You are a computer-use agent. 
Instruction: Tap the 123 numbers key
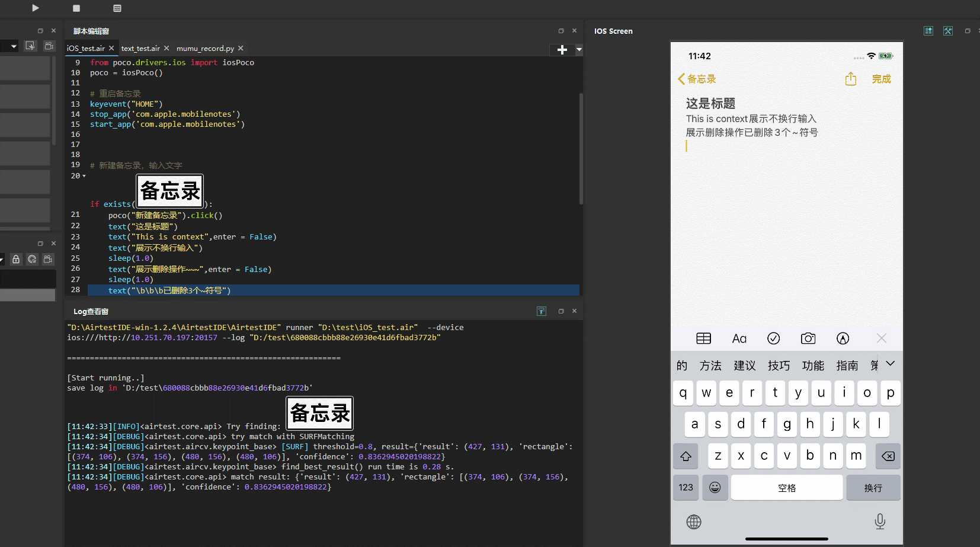point(686,487)
